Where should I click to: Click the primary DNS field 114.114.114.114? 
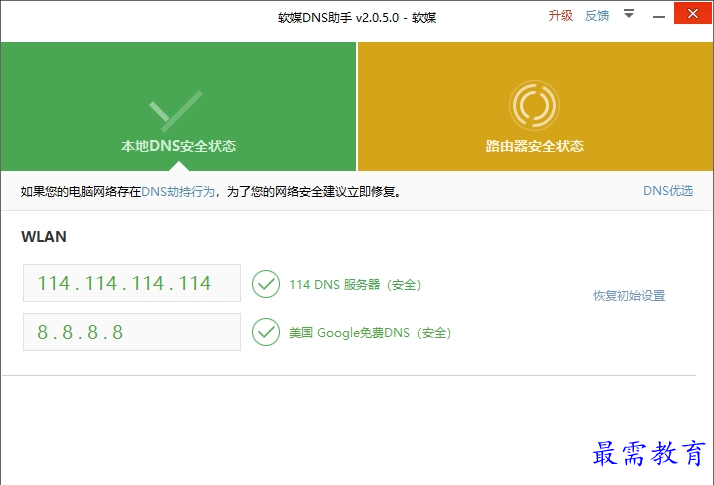tap(132, 283)
